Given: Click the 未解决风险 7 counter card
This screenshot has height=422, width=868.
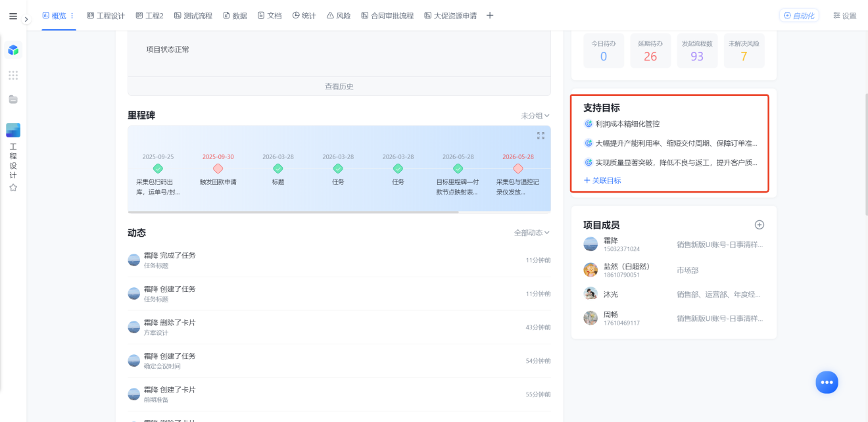Looking at the screenshot, I should pos(744,51).
